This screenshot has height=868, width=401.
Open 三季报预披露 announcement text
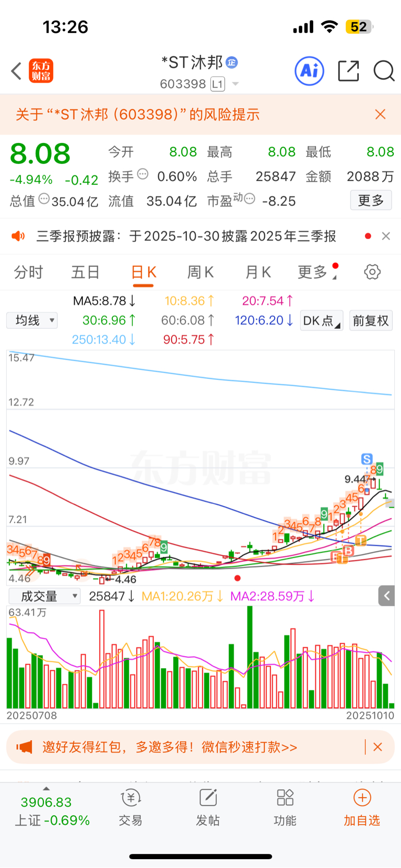[x=186, y=236]
